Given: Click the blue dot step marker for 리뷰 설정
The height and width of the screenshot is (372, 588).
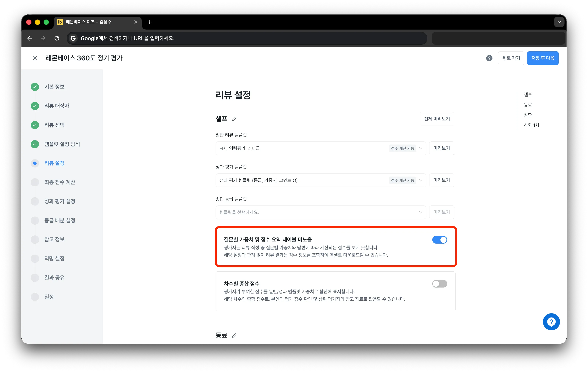Looking at the screenshot, I should pos(35,163).
